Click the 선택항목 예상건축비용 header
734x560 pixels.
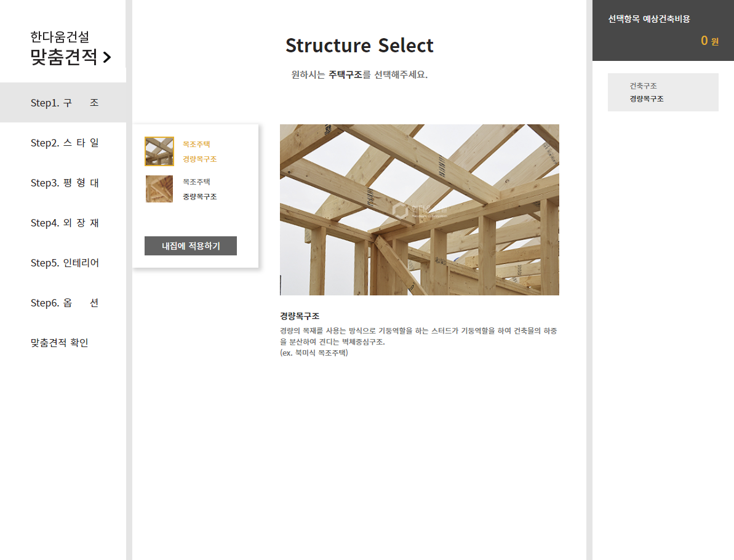coord(649,19)
